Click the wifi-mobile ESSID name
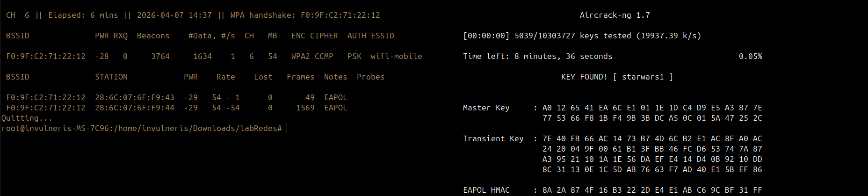Screen dimensions: 868x196 pos(396,56)
